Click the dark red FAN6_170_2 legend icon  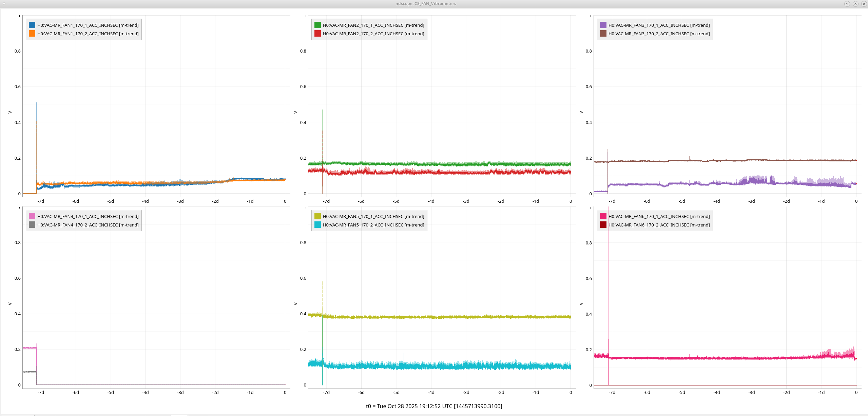[x=603, y=225]
